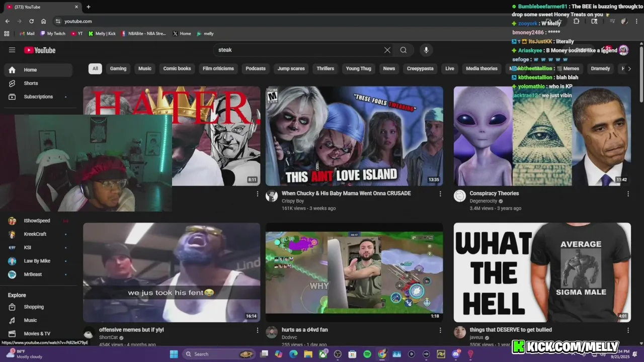Clear the search box with the X
The image size is (644, 362).
point(387,50)
